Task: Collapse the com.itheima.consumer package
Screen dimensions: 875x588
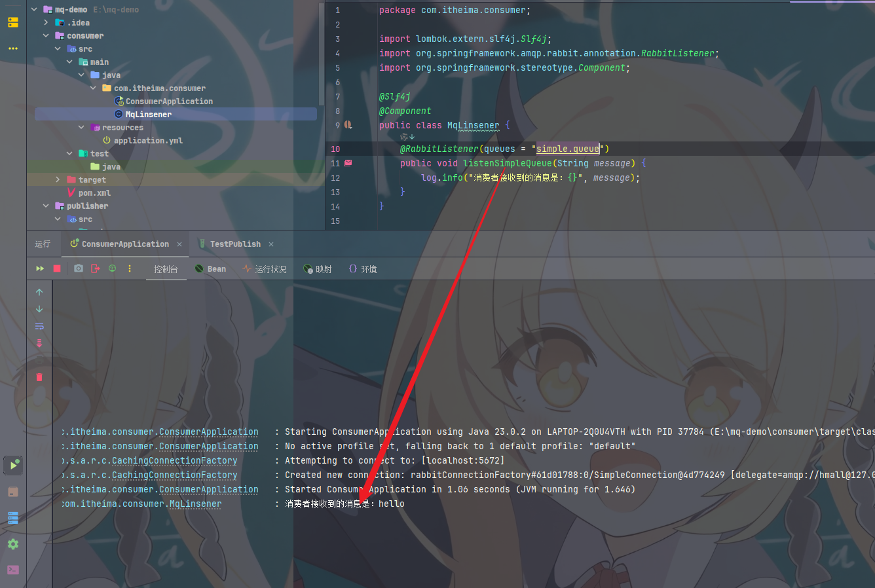Action: coord(93,88)
